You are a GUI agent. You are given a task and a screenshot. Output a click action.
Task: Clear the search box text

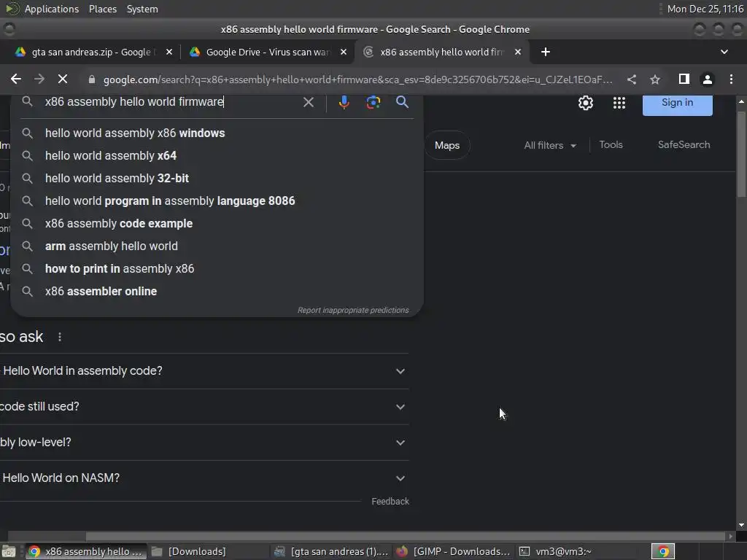[x=309, y=102]
